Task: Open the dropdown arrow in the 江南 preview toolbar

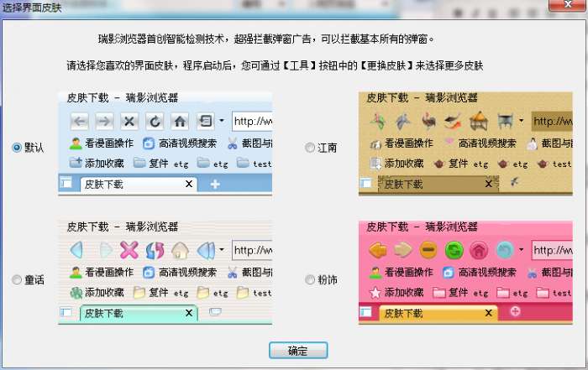Action: click(x=522, y=121)
